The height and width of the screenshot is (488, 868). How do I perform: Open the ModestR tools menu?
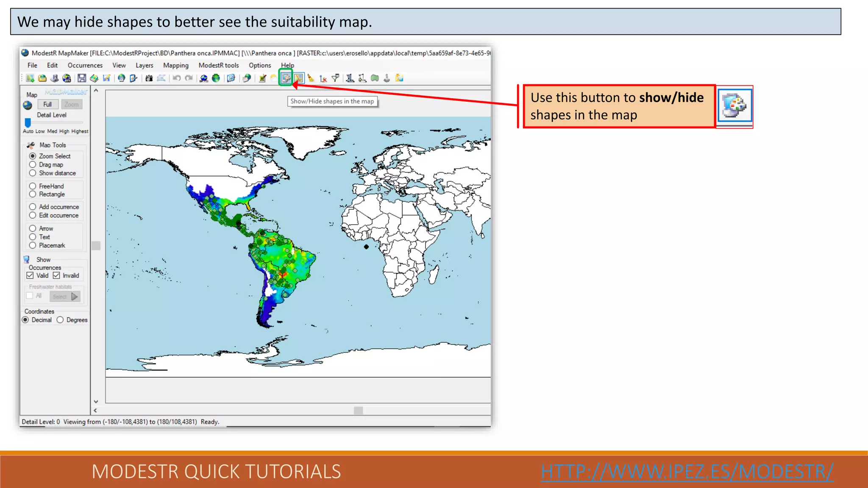point(219,65)
